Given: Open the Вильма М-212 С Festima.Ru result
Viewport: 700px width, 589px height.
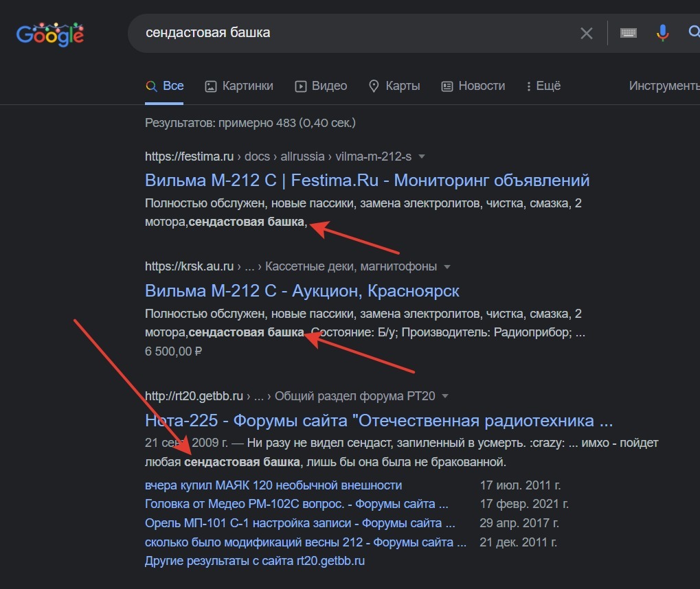Looking at the screenshot, I should 367,181.
